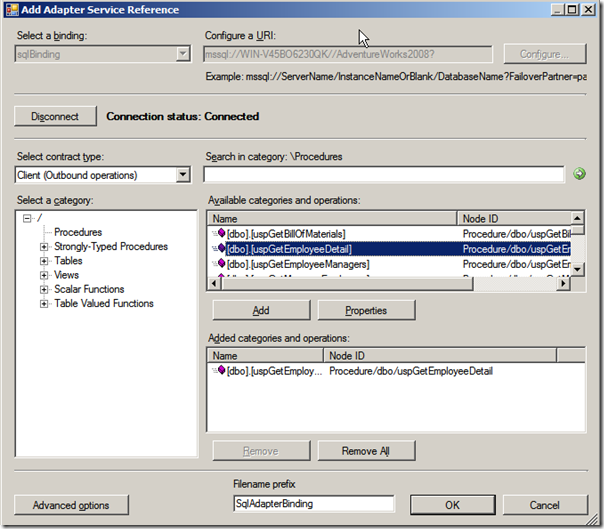
Task: Click the horizontal scroll left arrow
Action: pyautogui.click(x=215, y=284)
